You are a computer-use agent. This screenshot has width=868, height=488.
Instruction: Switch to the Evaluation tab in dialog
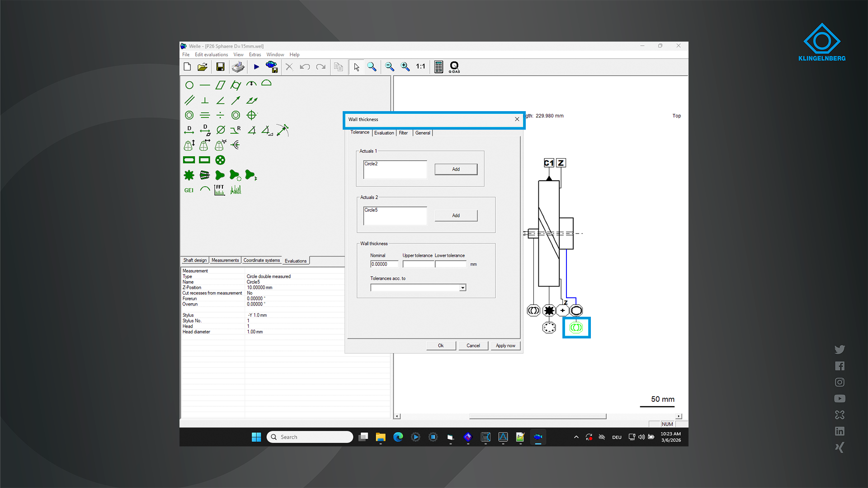coord(384,133)
